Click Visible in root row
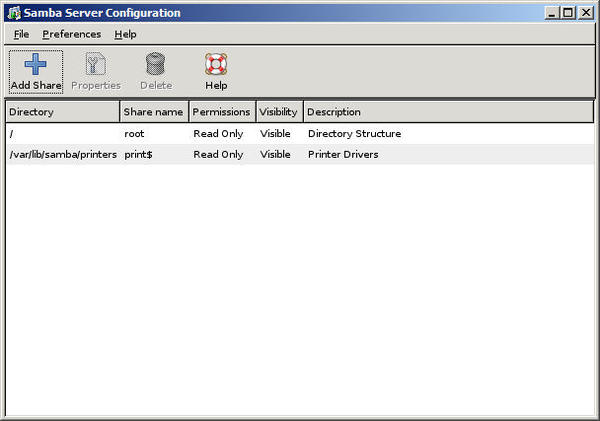Viewport: 600px width, 421px height. pyautogui.click(x=275, y=134)
